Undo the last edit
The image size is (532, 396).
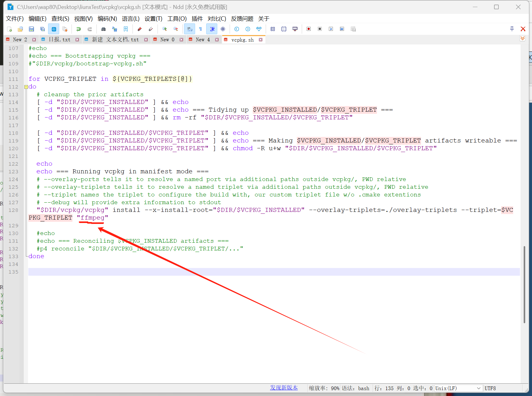point(79,29)
